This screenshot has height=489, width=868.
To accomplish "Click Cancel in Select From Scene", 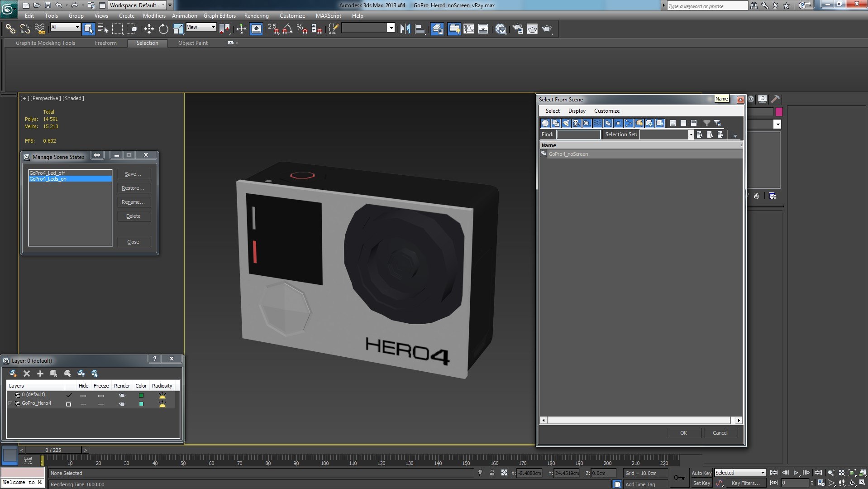I will [x=720, y=433].
